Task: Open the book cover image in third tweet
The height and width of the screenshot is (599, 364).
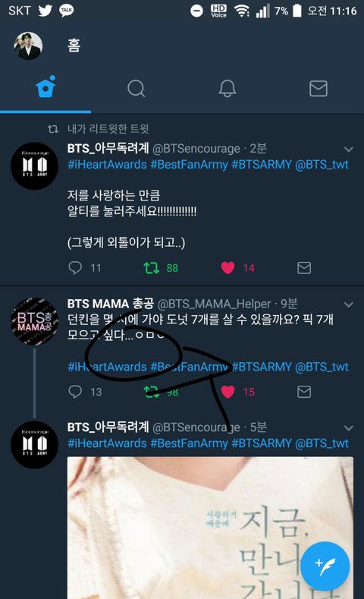Action: [210, 528]
